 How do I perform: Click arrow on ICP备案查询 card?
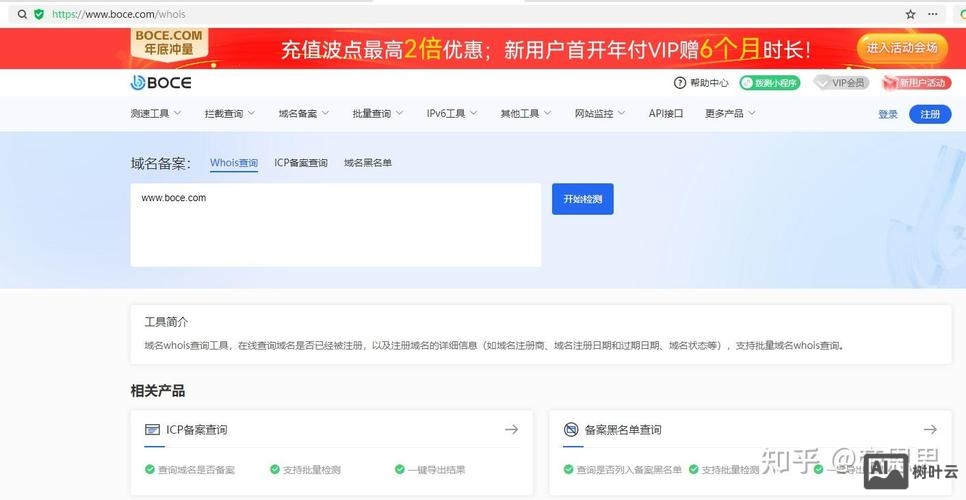point(511,429)
